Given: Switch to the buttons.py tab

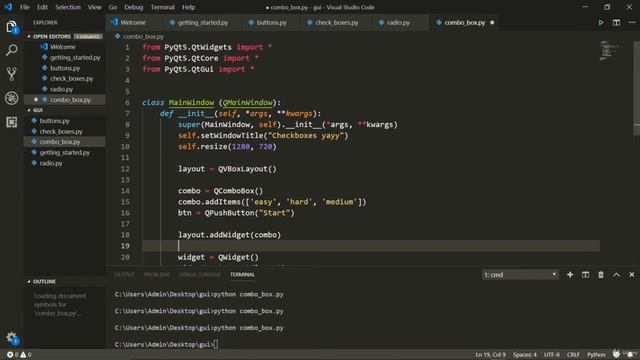Looking at the screenshot, I should 271,22.
